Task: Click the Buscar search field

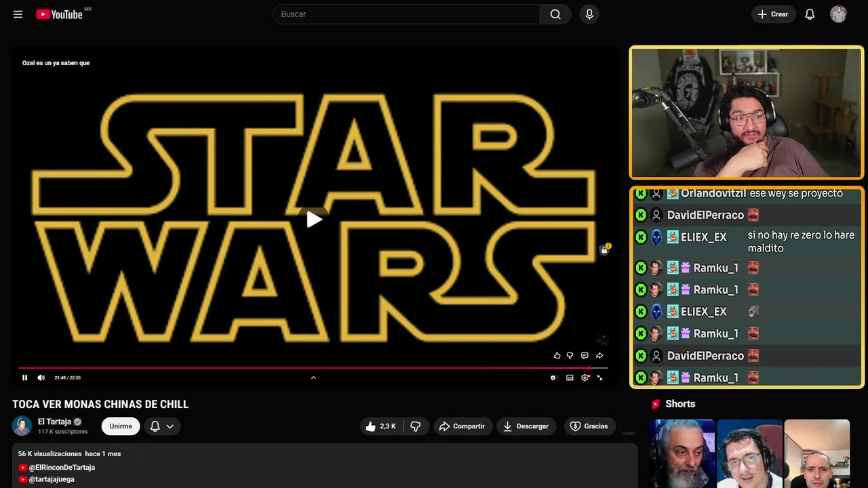Action: click(x=406, y=14)
